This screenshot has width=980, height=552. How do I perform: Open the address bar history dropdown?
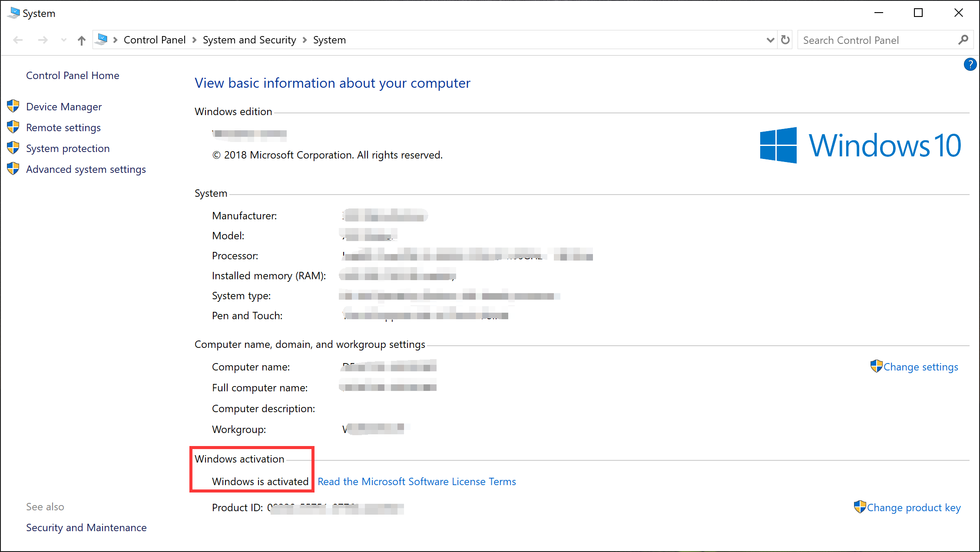pyautogui.click(x=770, y=40)
